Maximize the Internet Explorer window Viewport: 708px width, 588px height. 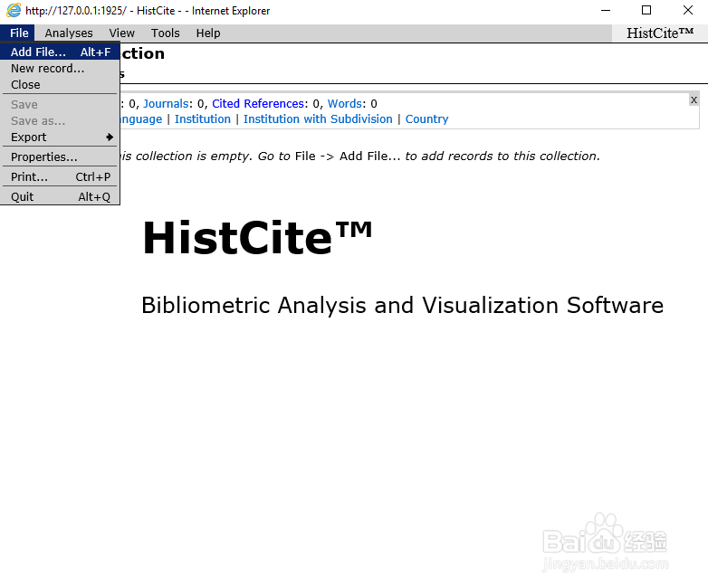[x=646, y=10]
